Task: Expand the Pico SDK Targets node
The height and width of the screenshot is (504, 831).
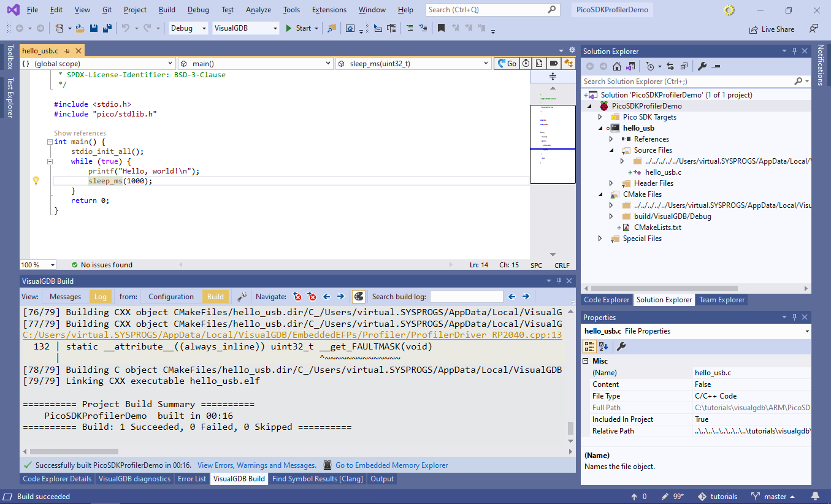Action: click(600, 117)
